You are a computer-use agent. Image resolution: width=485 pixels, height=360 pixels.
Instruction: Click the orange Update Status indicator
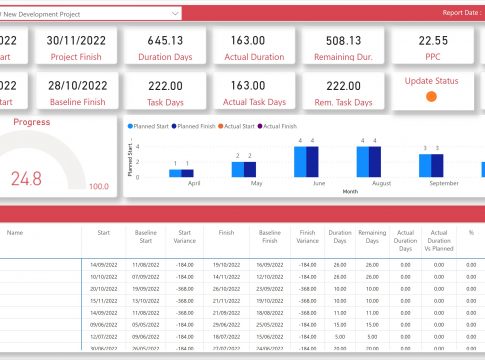pyautogui.click(x=431, y=97)
